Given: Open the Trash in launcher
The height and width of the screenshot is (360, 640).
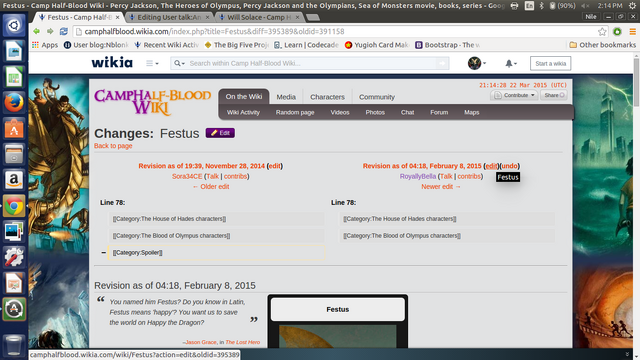Looking at the screenshot, I should click(14, 345).
